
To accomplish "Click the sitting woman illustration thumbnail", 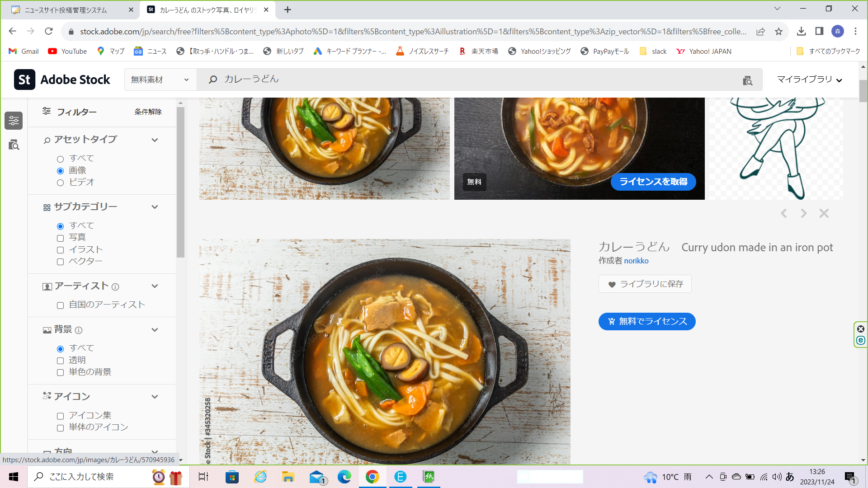I will [x=775, y=149].
